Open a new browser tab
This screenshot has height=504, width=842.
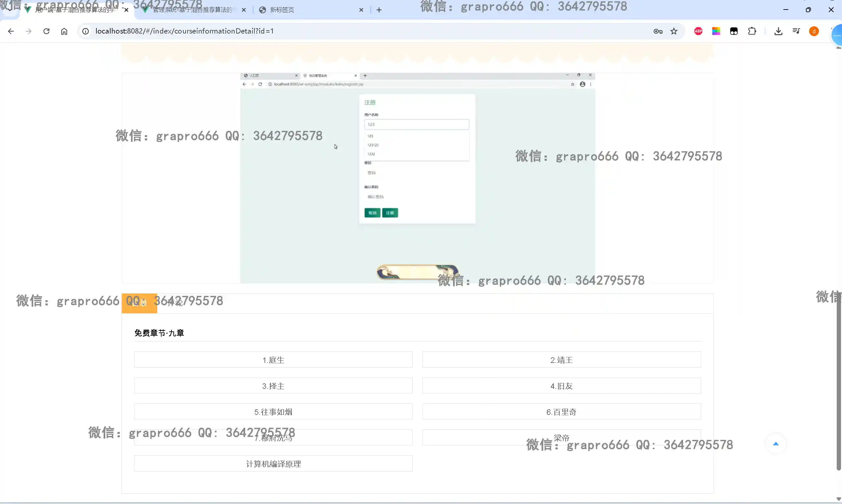pyautogui.click(x=379, y=10)
